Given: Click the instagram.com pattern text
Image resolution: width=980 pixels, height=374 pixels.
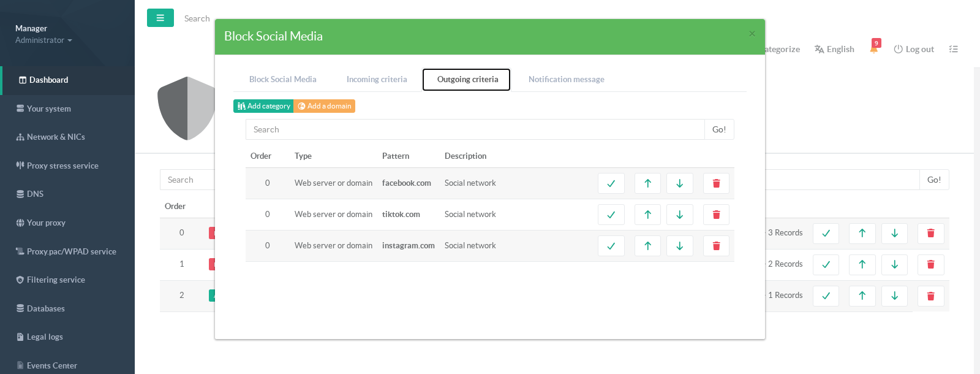Looking at the screenshot, I should click(x=409, y=245).
